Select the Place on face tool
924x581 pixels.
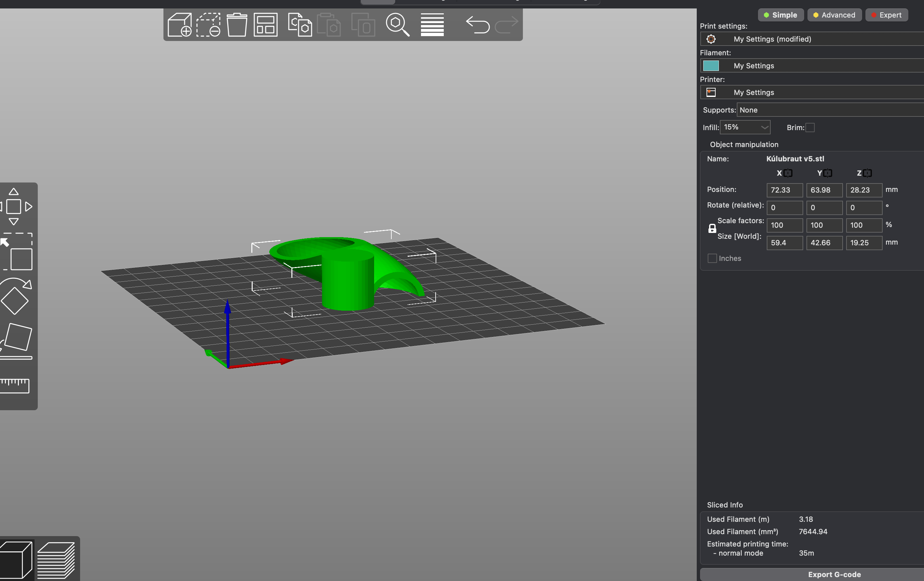[16, 341]
